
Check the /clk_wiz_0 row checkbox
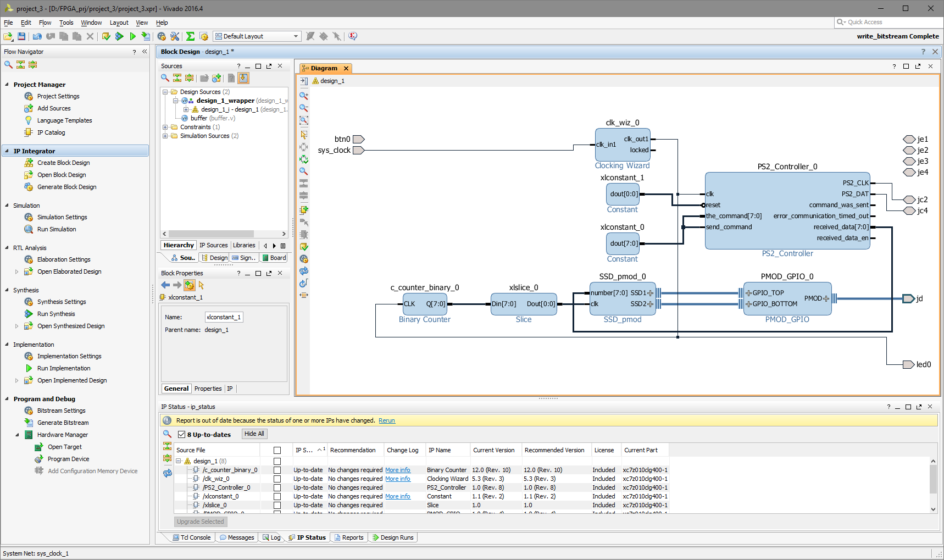tap(277, 479)
